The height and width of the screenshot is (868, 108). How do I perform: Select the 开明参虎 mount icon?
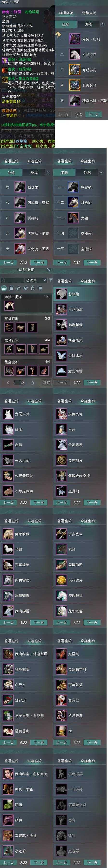coord(74,70)
